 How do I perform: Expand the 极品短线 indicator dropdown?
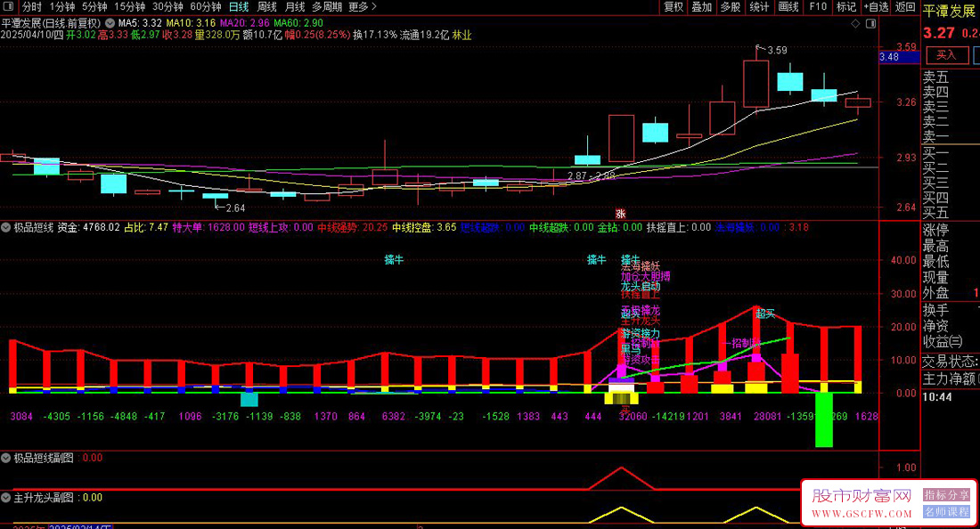[6, 228]
